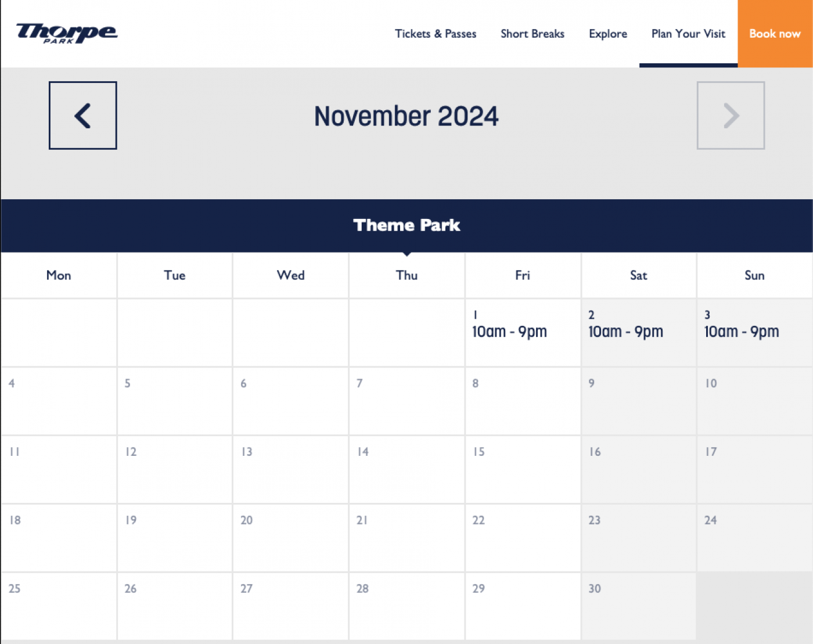Image resolution: width=813 pixels, height=644 pixels.
Task: Pick Monday November 25 cell
Action: click(x=59, y=606)
